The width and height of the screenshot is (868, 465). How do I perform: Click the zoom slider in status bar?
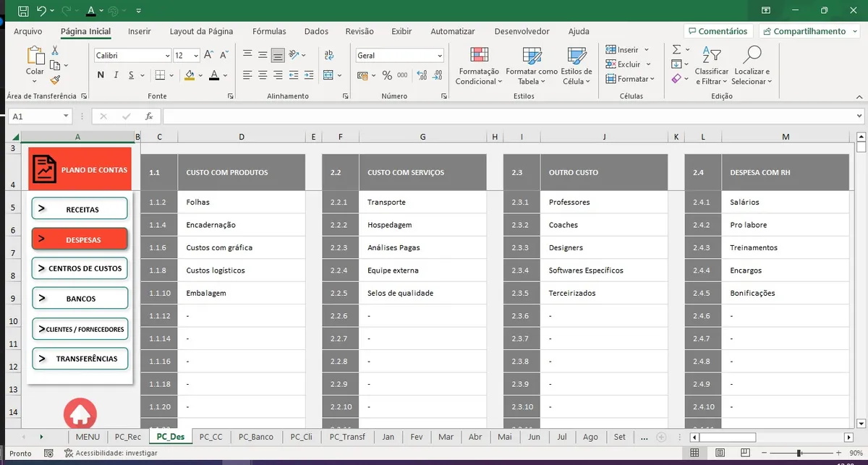(x=799, y=453)
